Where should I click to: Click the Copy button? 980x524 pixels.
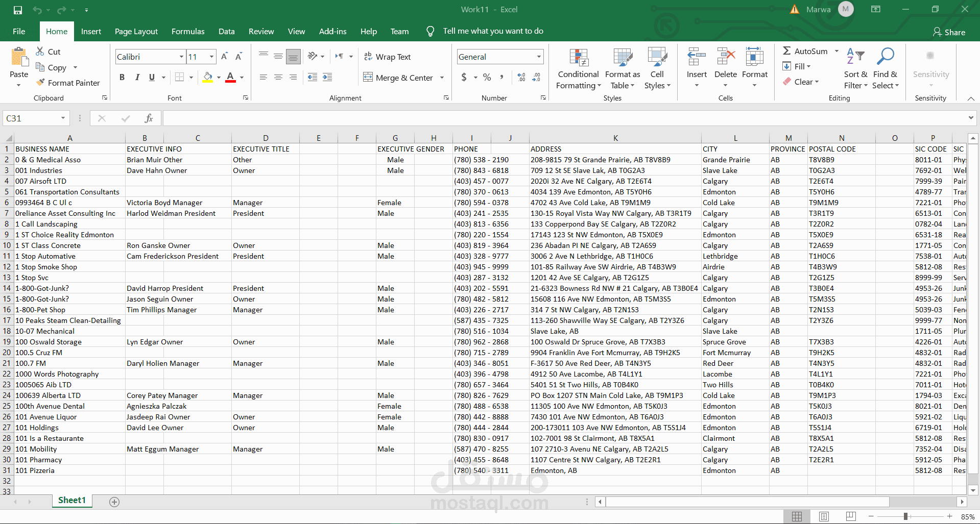click(x=51, y=67)
